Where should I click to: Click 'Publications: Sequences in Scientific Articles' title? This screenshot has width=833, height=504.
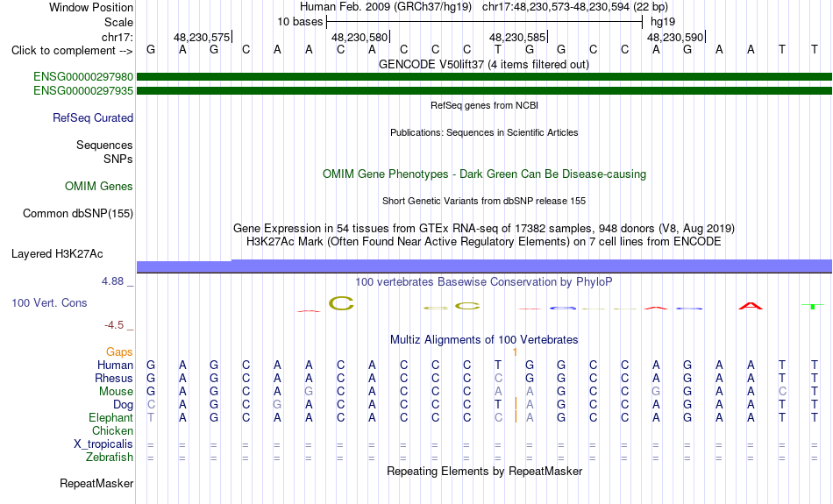(x=484, y=132)
